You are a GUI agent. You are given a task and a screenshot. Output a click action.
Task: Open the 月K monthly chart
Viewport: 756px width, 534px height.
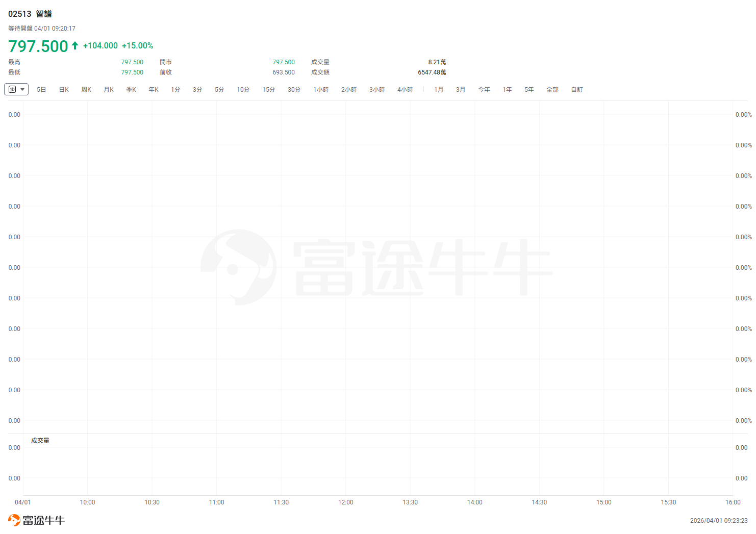pos(109,90)
